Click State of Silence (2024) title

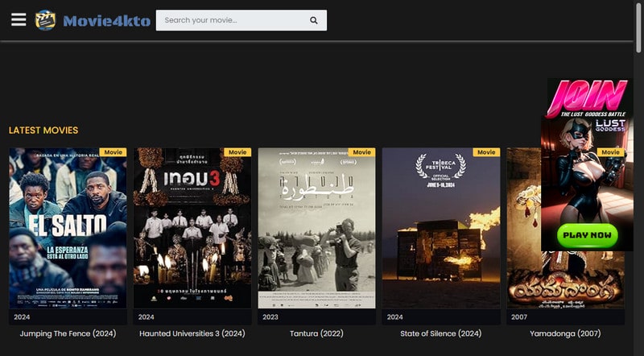click(441, 333)
